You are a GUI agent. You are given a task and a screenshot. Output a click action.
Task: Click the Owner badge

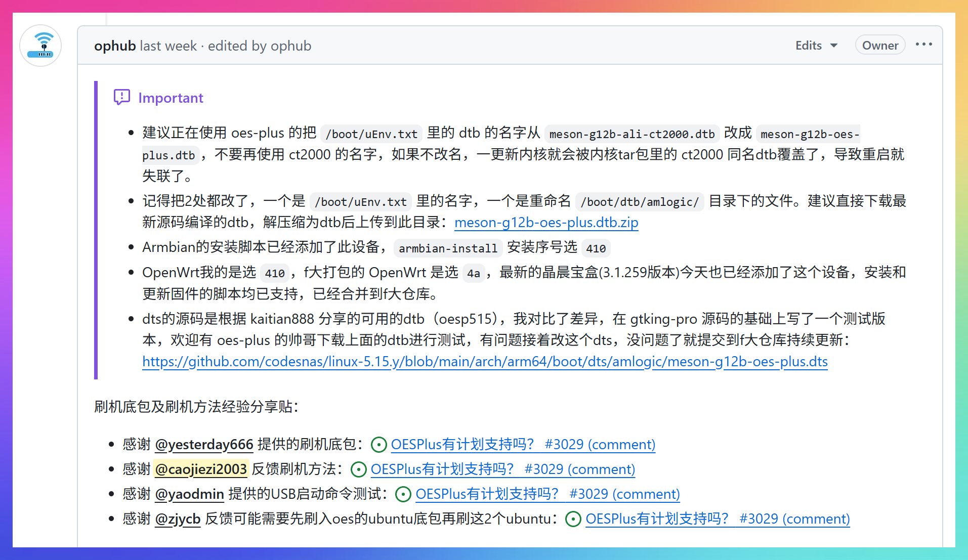click(x=879, y=45)
